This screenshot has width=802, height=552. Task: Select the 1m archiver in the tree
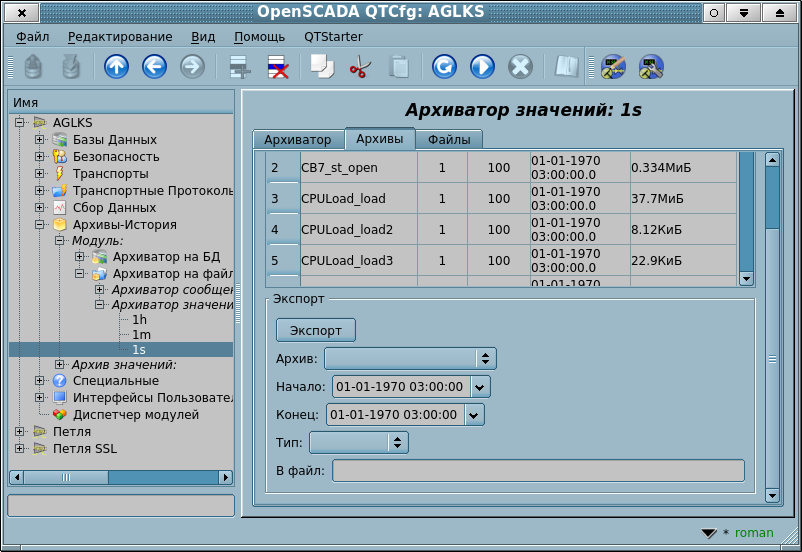pyautogui.click(x=141, y=334)
